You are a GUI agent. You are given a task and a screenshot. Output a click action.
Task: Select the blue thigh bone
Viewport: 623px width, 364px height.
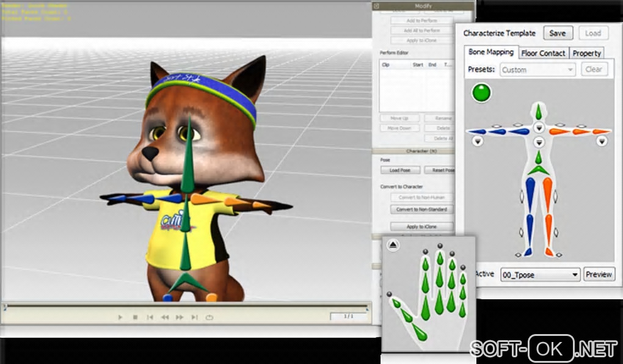click(x=530, y=195)
